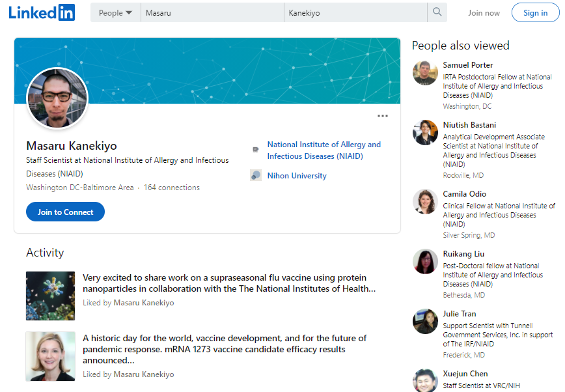The height and width of the screenshot is (392, 565).
Task: Click the Staff Scientist headline under Masaru Kanekiyo
Action: [x=127, y=167]
